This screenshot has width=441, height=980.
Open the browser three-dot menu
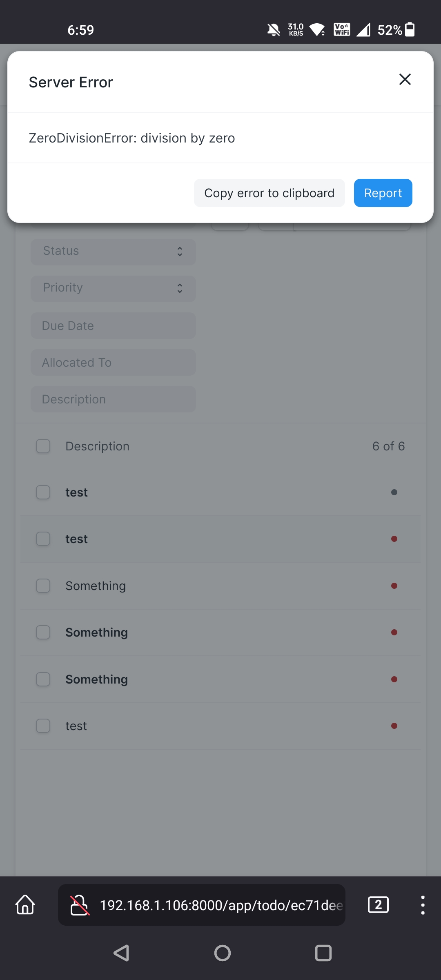[x=422, y=905]
